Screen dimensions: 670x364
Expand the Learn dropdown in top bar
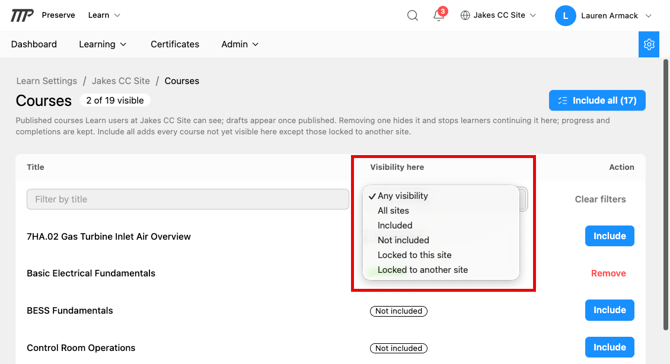(104, 15)
